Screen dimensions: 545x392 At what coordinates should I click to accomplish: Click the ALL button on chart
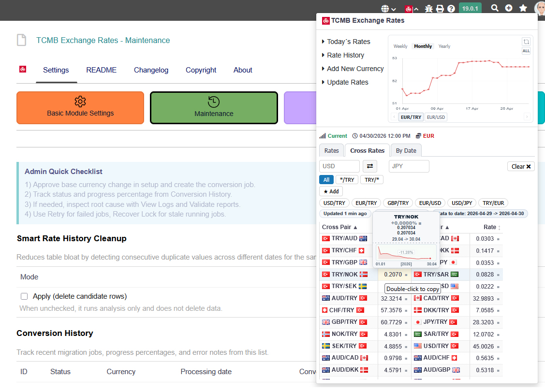526,51
